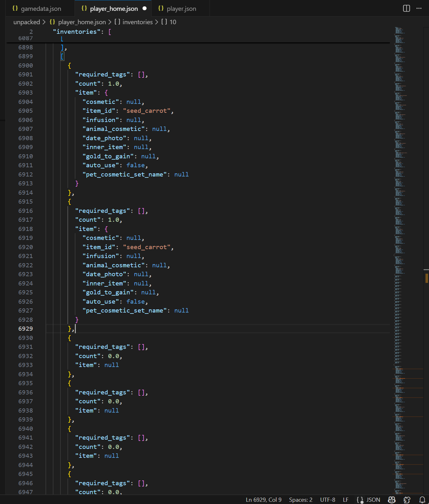Click the braces icon beside JSON language
This screenshot has width=429, height=504.
[360, 500]
